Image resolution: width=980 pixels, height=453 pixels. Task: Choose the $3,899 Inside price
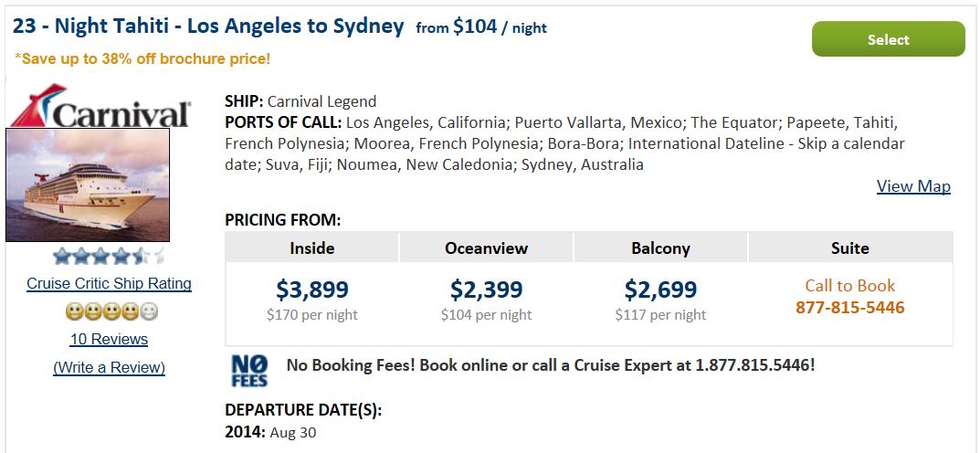point(311,290)
